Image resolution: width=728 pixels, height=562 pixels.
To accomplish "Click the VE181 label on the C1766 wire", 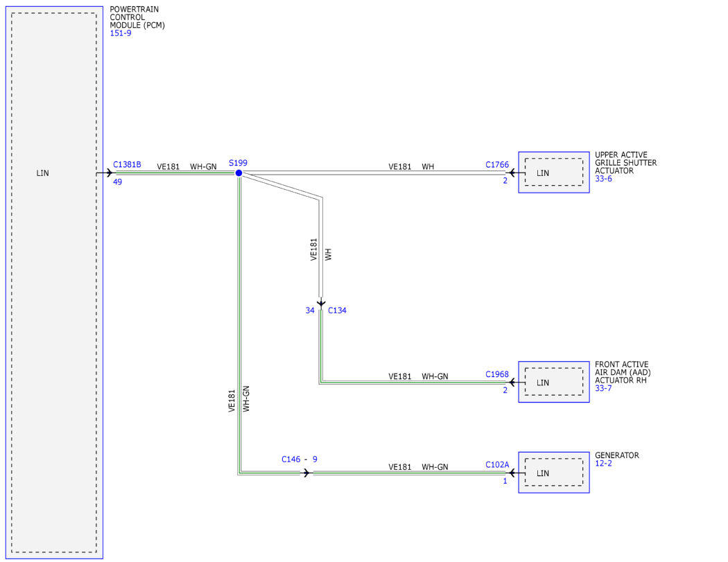I will tap(400, 166).
